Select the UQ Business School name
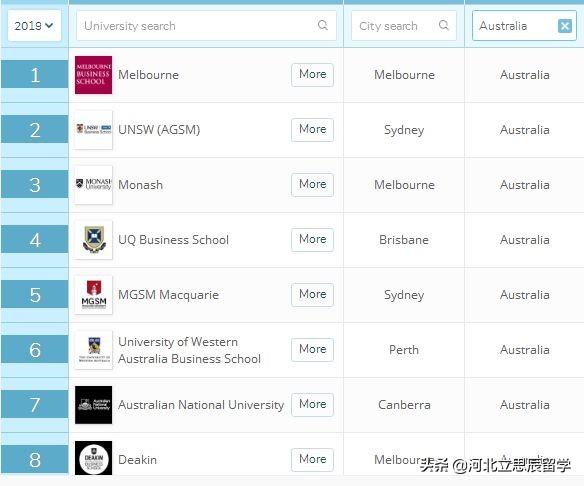This screenshot has width=584, height=486. point(173,240)
